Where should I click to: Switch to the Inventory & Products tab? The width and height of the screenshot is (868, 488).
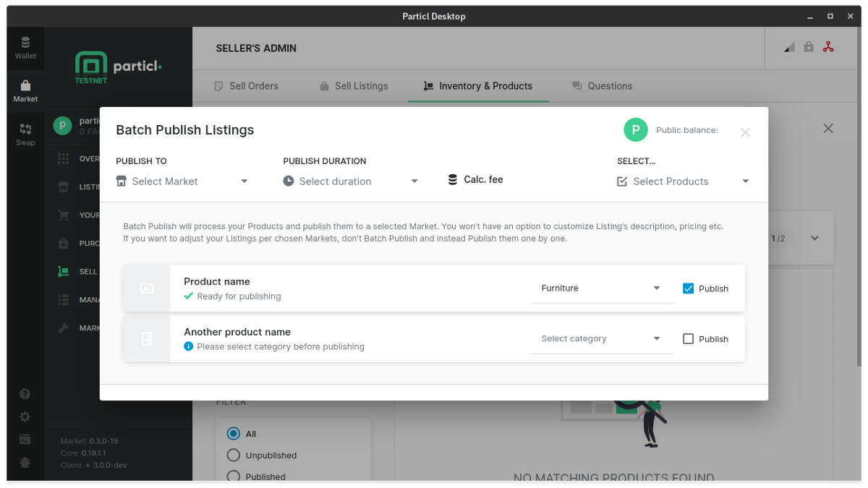(478, 86)
